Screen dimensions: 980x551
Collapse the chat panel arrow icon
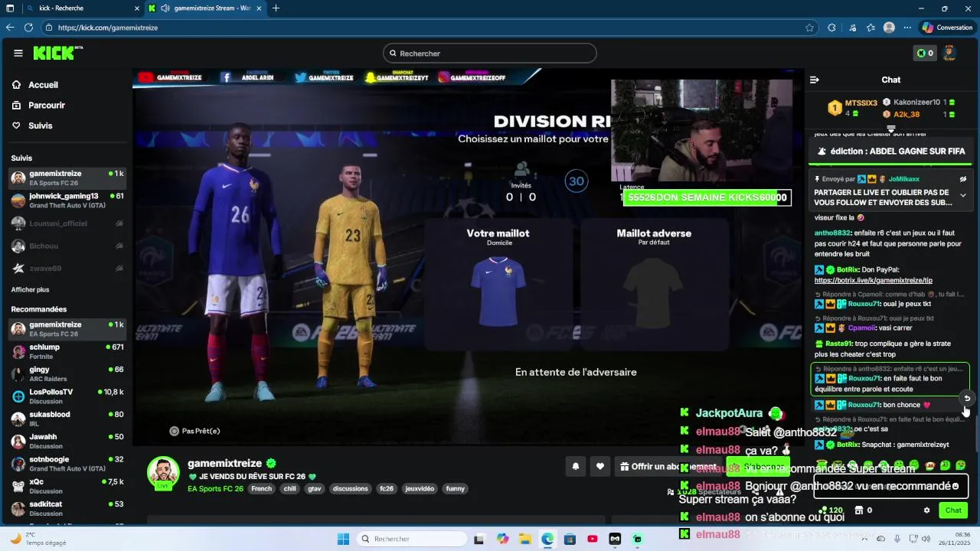pos(815,80)
